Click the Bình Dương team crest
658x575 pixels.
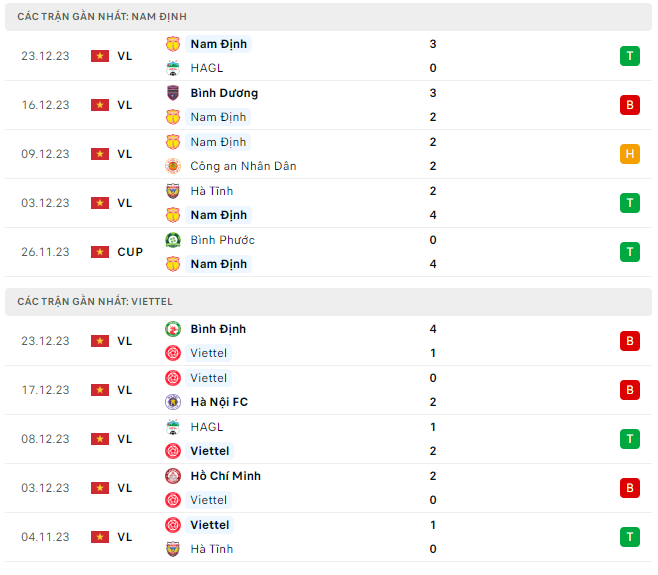pyautogui.click(x=173, y=93)
